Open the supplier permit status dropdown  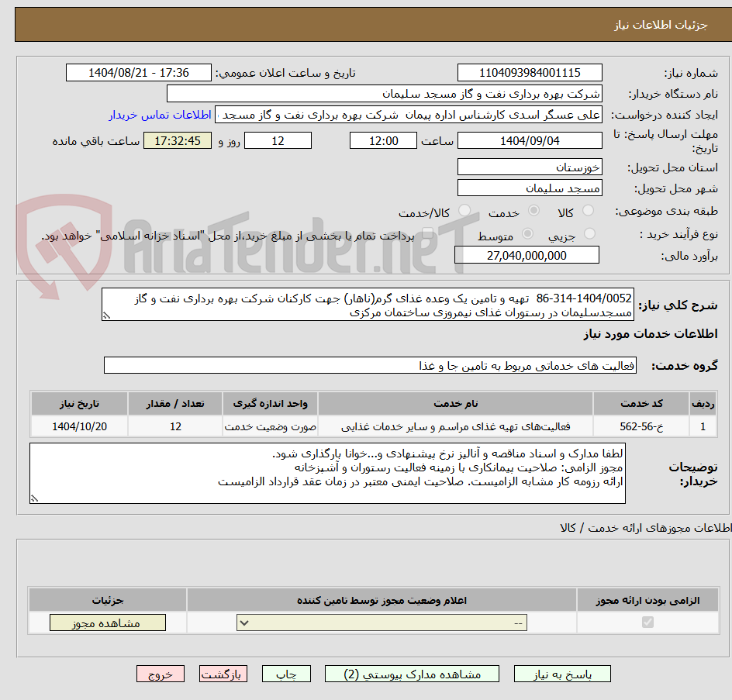tap(379, 622)
